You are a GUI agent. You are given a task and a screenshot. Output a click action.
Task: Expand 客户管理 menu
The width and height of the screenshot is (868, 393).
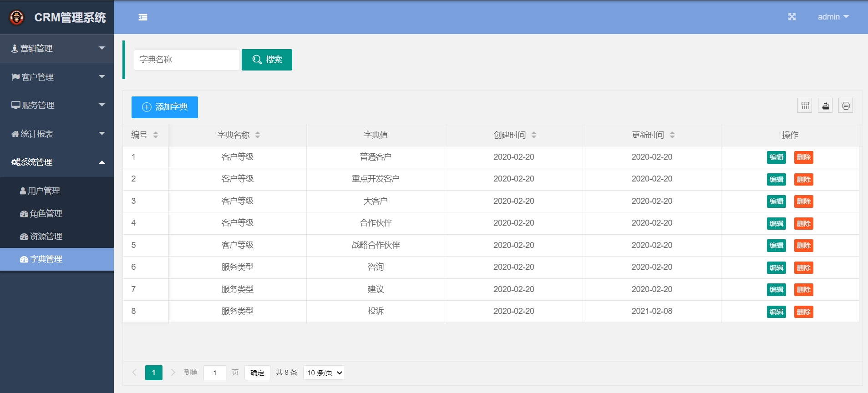coord(57,77)
